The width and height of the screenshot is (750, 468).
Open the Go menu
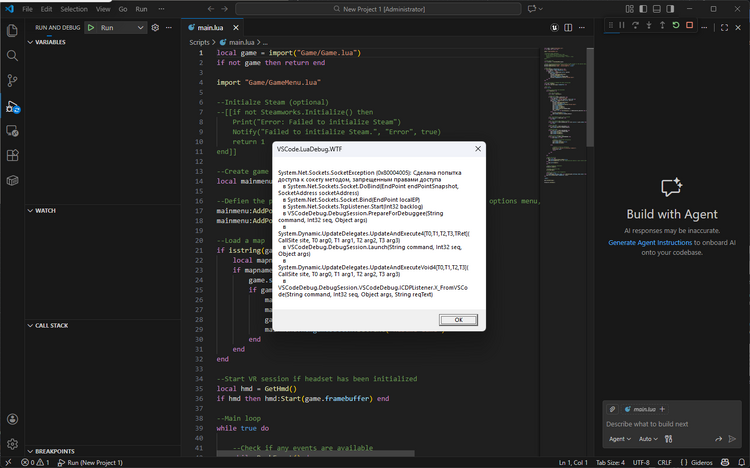(x=123, y=9)
